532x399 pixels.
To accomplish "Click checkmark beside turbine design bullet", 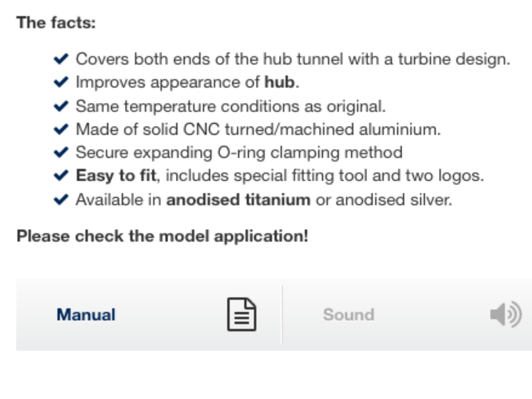I will [61, 59].
